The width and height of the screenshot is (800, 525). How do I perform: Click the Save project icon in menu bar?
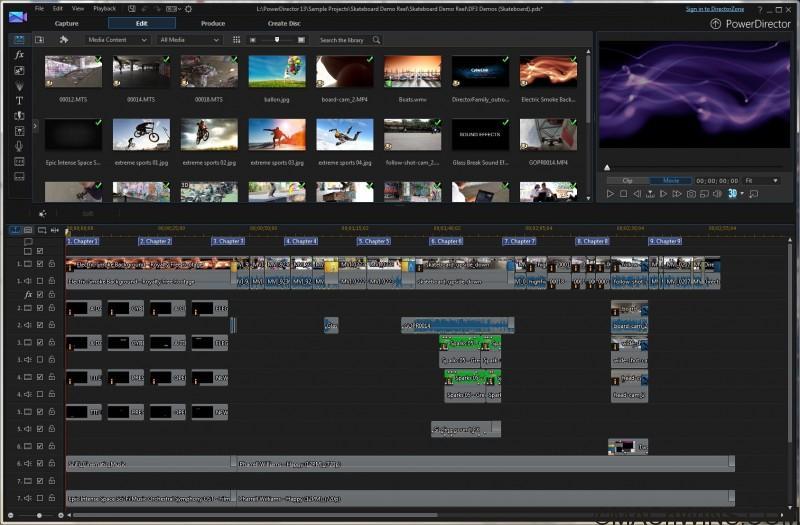(132, 9)
